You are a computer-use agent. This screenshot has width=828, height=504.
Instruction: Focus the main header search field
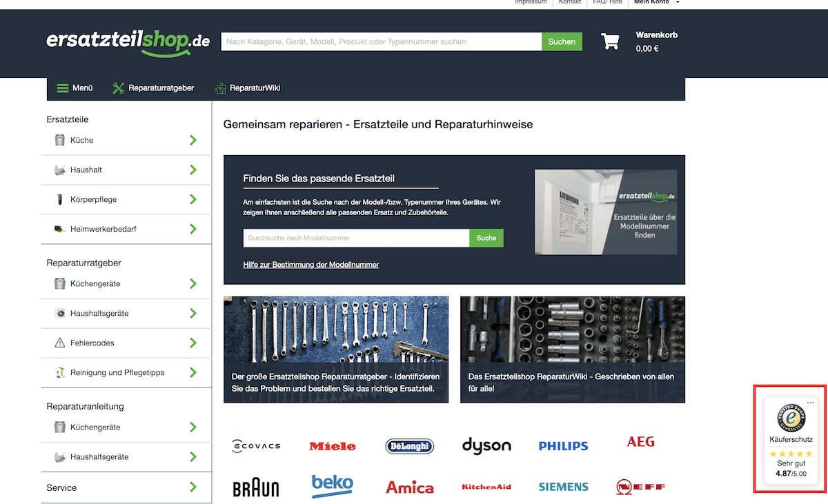coord(381,41)
